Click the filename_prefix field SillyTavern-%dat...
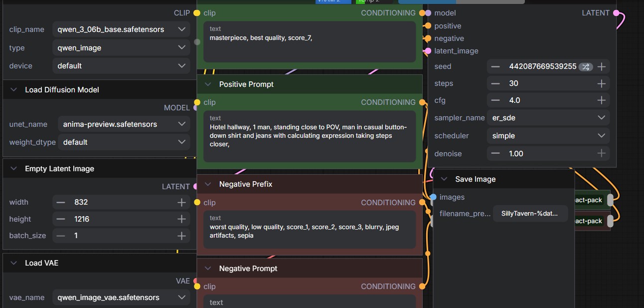644x308 pixels. tap(530, 214)
